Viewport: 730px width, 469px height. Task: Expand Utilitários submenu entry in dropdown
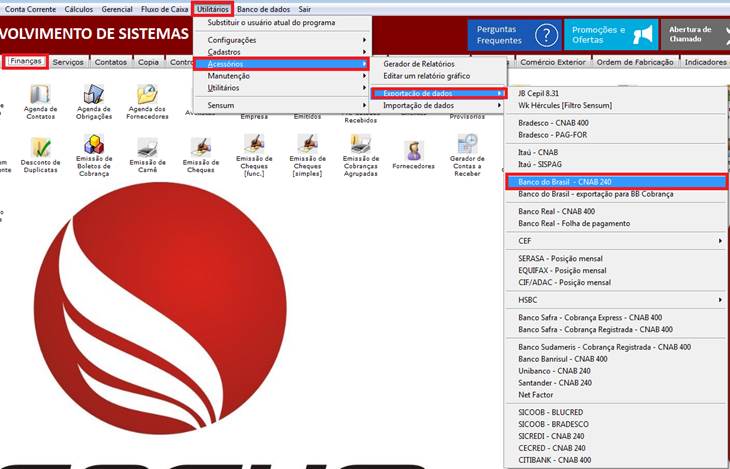pos(282,88)
